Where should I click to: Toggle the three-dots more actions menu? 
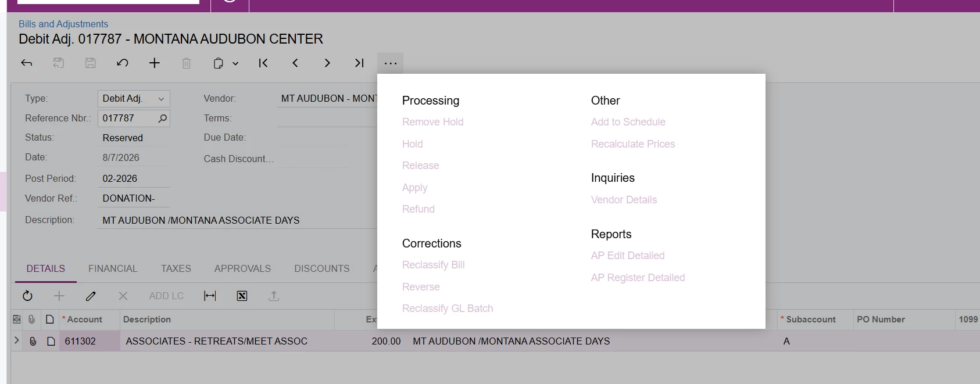pyautogui.click(x=391, y=63)
